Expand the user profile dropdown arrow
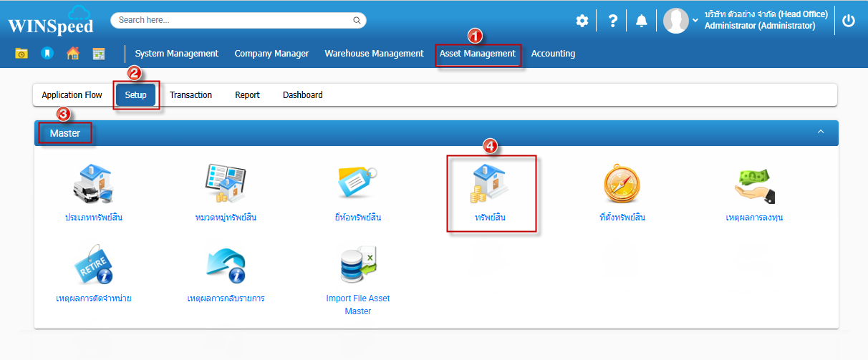The width and height of the screenshot is (868, 360). [x=695, y=21]
